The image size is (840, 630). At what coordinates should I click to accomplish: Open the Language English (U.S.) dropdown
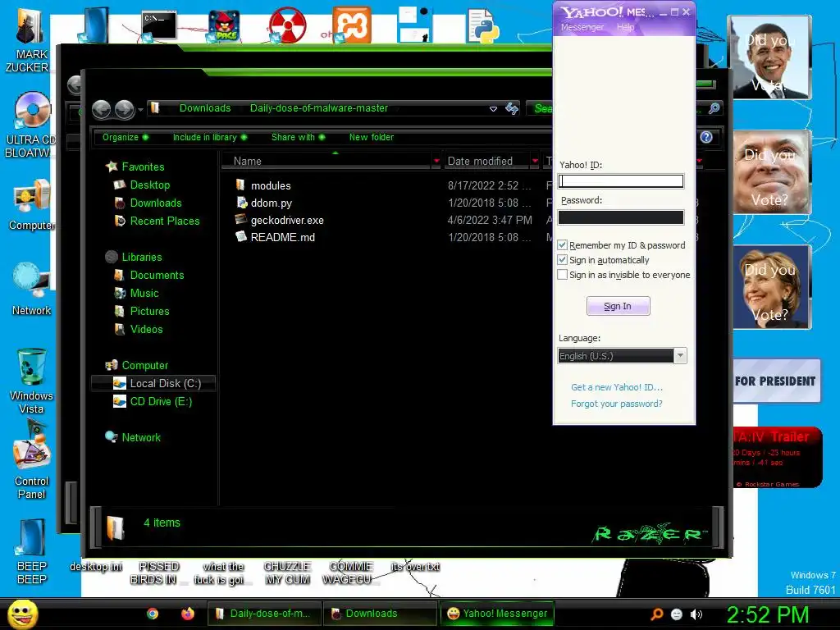coord(622,356)
